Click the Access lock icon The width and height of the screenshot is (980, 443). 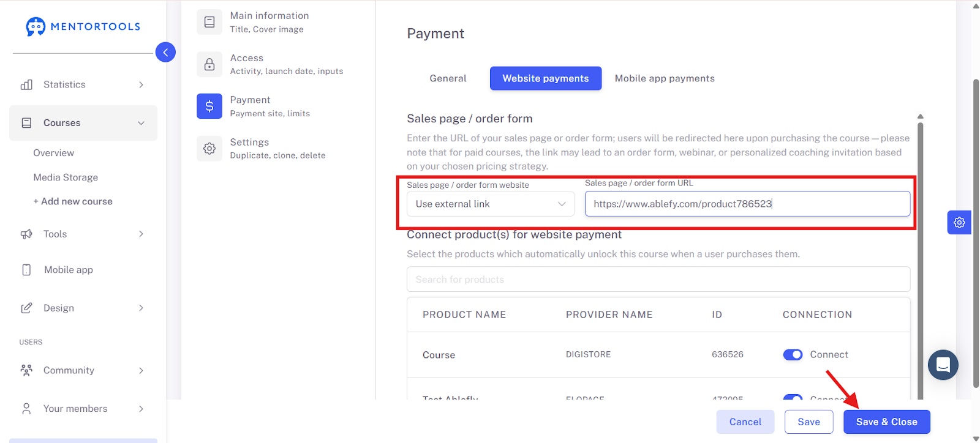(209, 64)
